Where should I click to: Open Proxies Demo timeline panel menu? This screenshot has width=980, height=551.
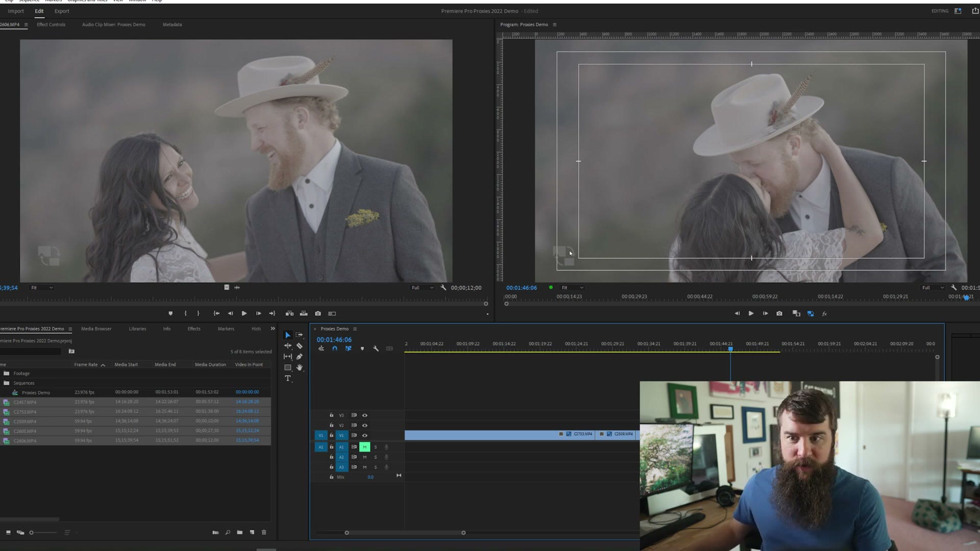click(x=355, y=329)
